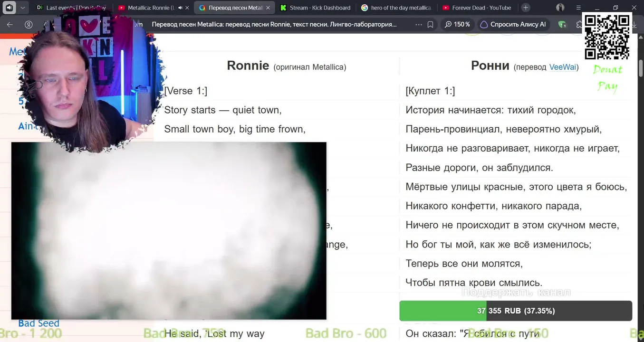Click the '[Verse 1:]' label

click(x=186, y=91)
